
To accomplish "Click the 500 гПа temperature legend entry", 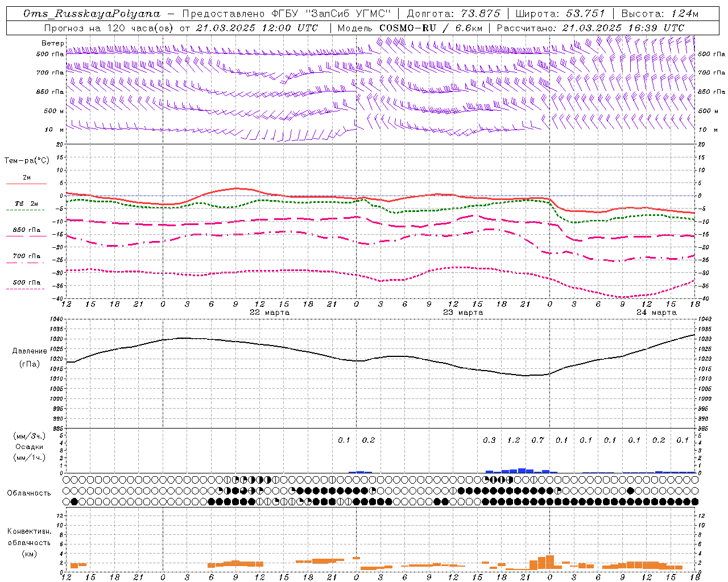I will pyautogui.click(x=27, y=282).
